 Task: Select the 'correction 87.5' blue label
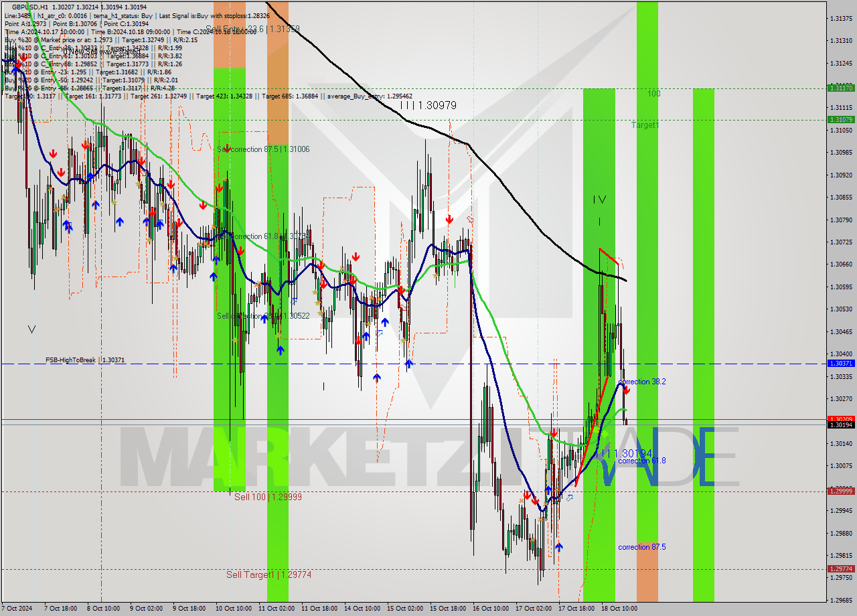click(x=642, y=547)
